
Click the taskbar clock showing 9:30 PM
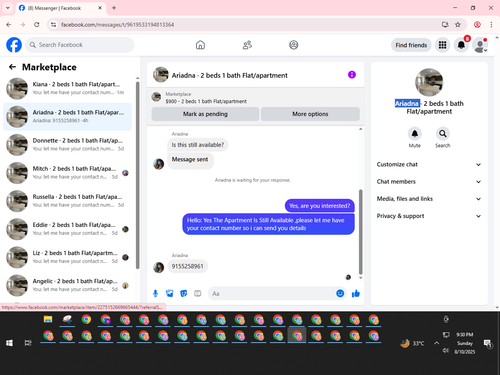[x=465, y=343]
